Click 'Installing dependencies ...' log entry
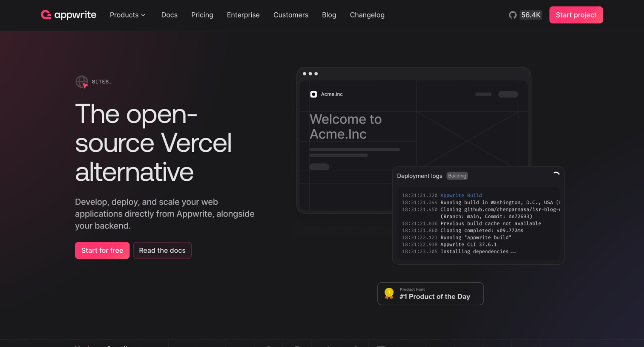Viewport: 644px width, 347px height. click(x=478, y=252)
